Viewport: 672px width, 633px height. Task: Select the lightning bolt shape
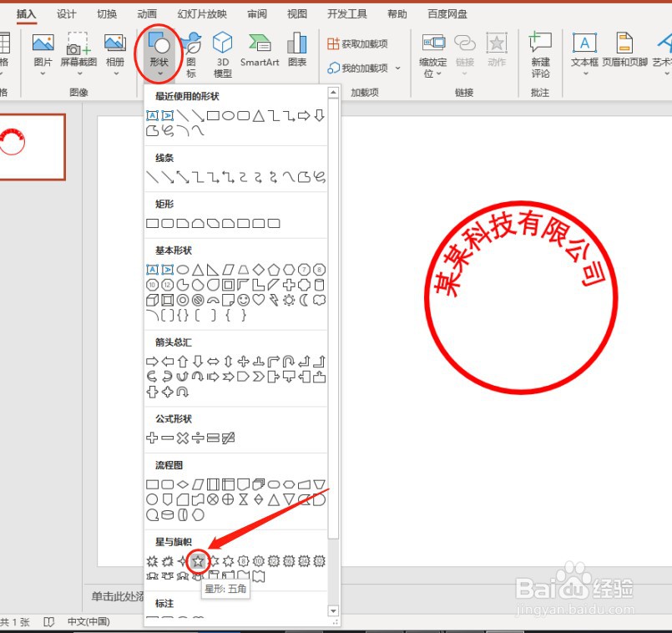pyautogui.click(x=274, y=300)
